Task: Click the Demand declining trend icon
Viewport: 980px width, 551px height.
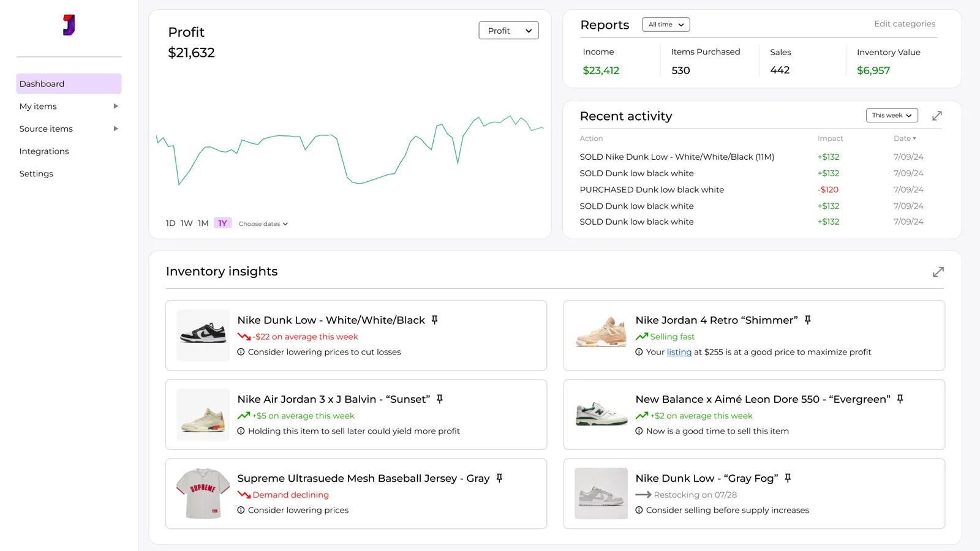Action: 244,495
